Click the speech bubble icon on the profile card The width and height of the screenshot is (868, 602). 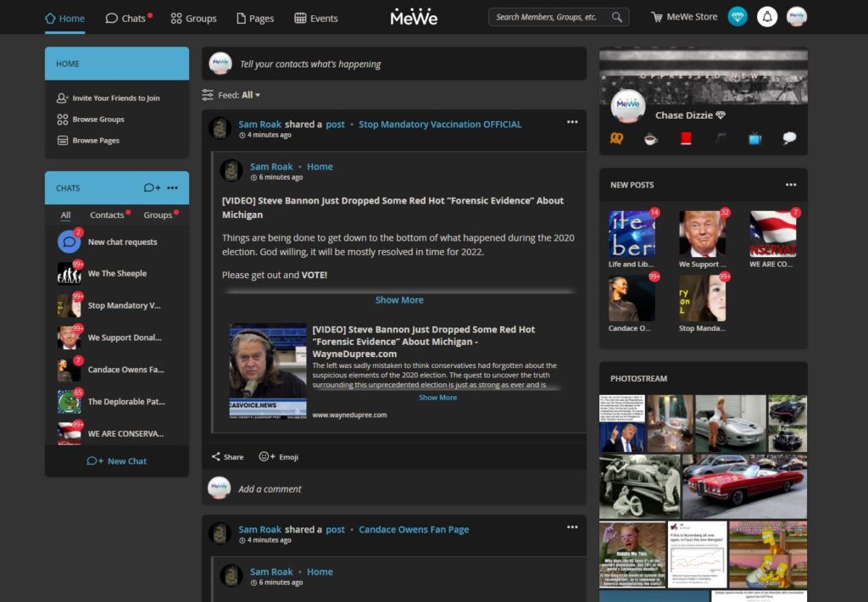click(x=789, y=138)
